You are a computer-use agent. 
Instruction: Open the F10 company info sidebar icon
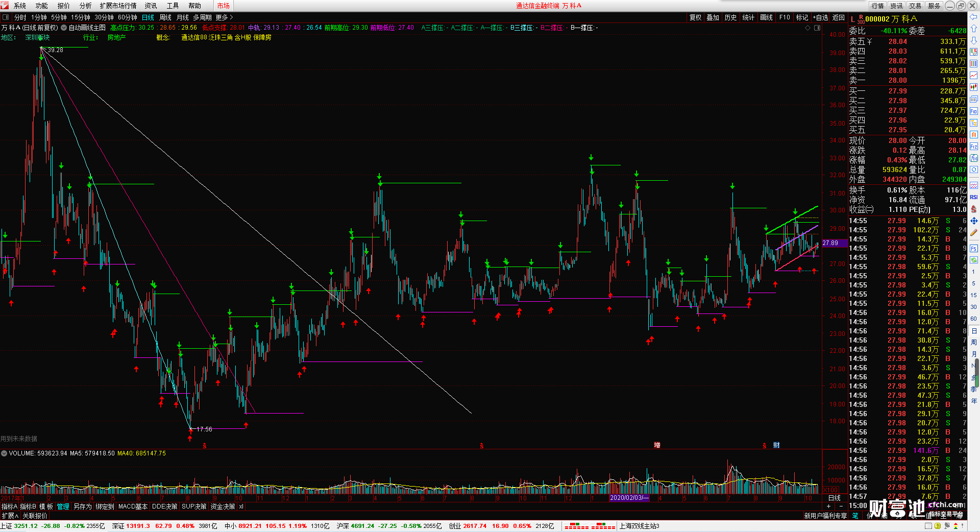point(974,111)
